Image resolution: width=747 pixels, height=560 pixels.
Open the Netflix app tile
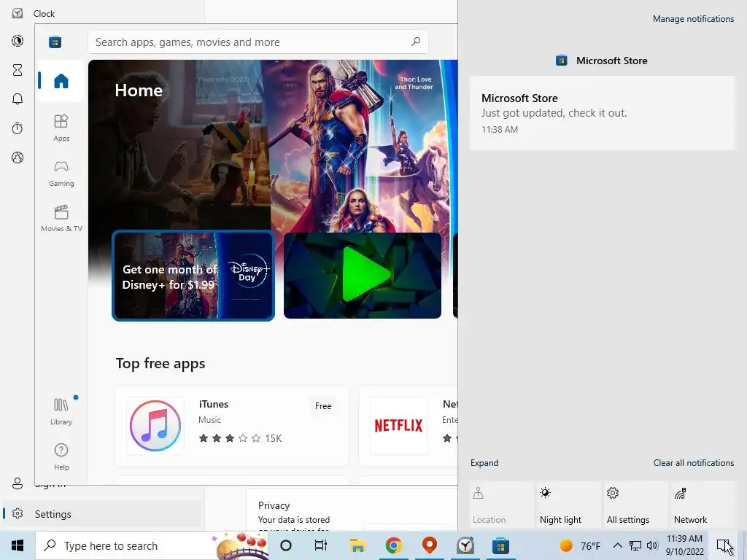[409, 426]
